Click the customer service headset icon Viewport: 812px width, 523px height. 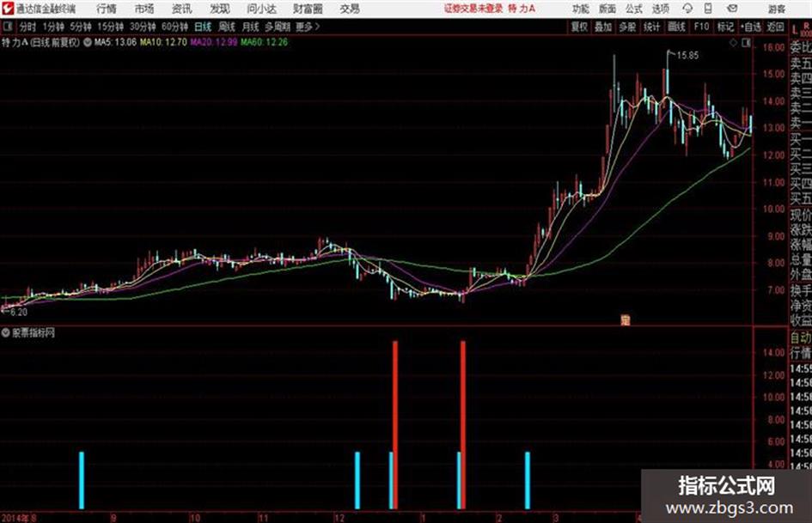point(687,9)
